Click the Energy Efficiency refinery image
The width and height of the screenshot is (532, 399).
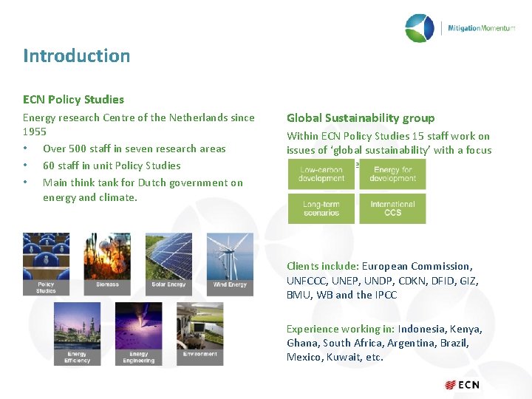[x=78, y=334]
